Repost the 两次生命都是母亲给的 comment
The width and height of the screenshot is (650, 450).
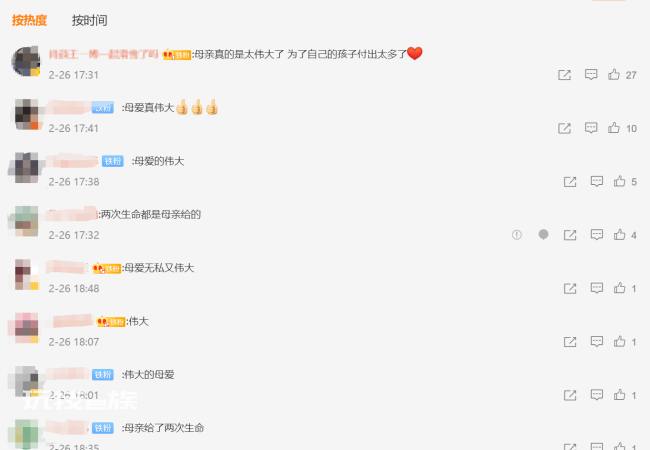570,235
